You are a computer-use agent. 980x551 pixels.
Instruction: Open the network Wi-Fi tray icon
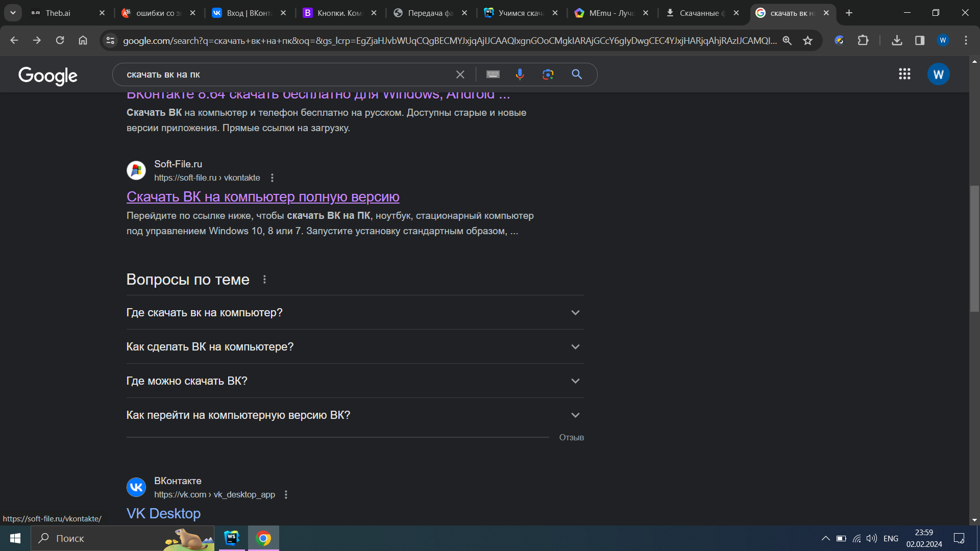[x=857, y=538]
